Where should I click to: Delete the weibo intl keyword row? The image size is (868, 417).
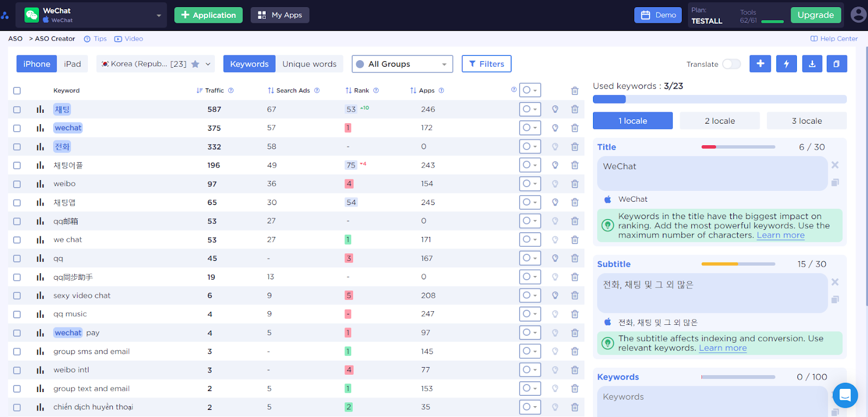[575, 370]
